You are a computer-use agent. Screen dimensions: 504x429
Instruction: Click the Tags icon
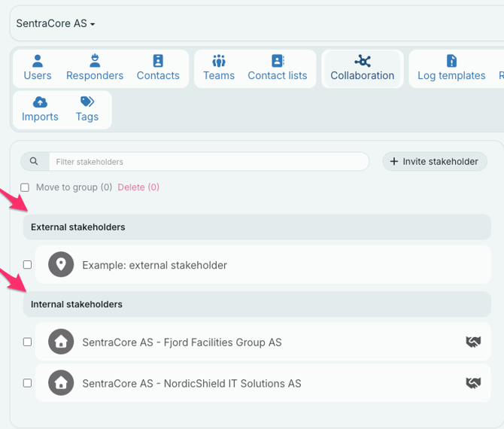tap(87, 102)
